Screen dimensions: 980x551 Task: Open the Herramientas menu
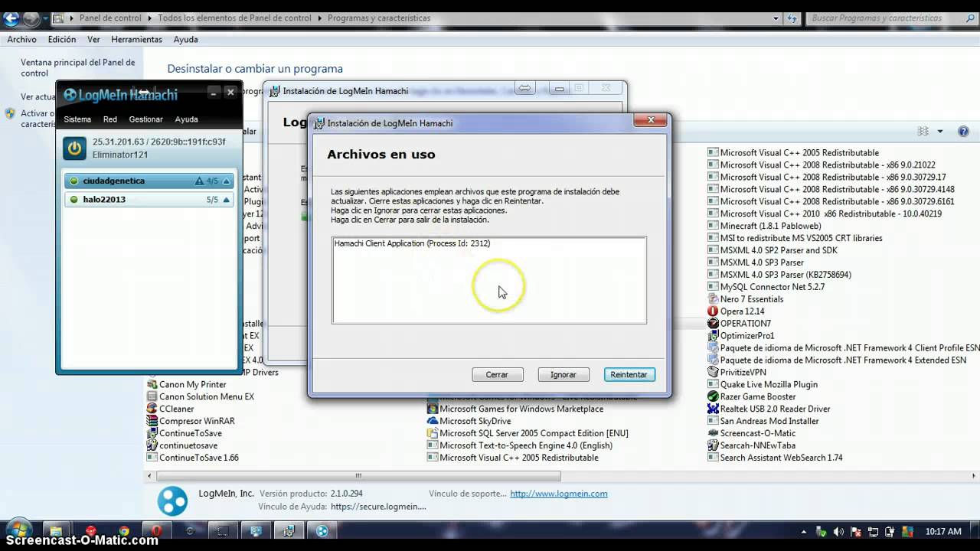[x=136, y=39]
